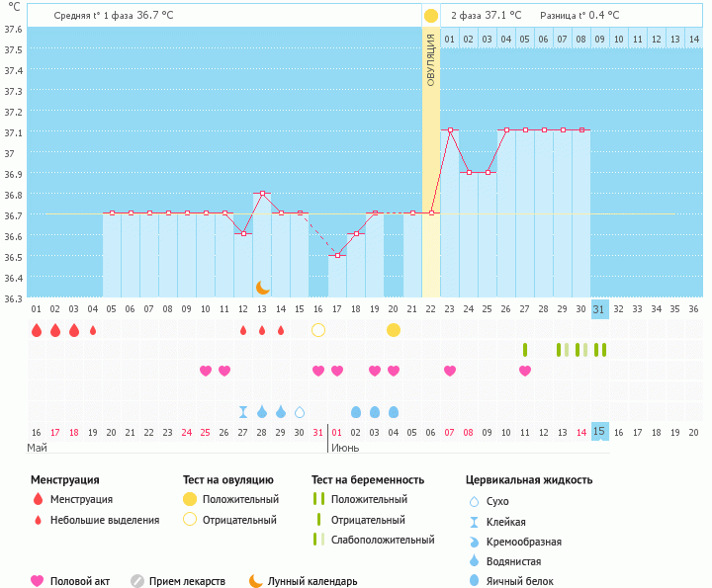Screen dimensions: 712x588
Task: Click the yellow circle in the phase header
Action: click(430, 16)
